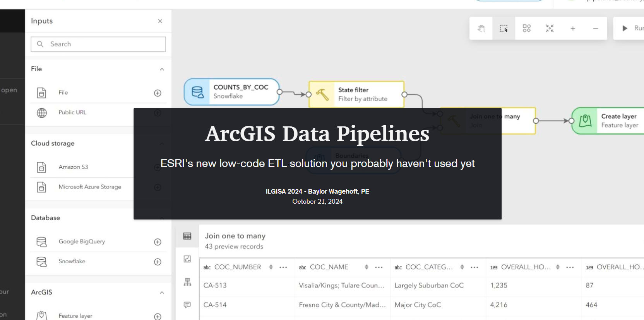Add a Snowflake input

[158, 262]
